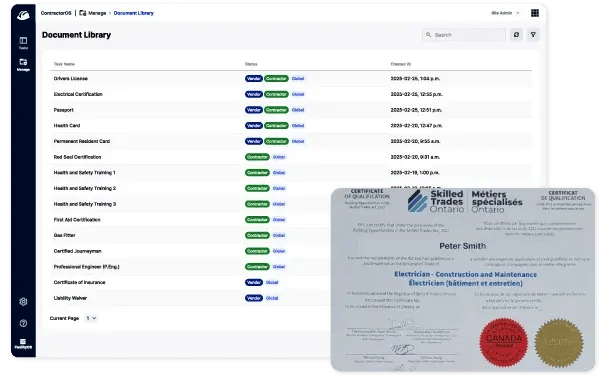Go to Manage breadcrumb
Viewport: 601px width, 376px height.
pos(97,13)
